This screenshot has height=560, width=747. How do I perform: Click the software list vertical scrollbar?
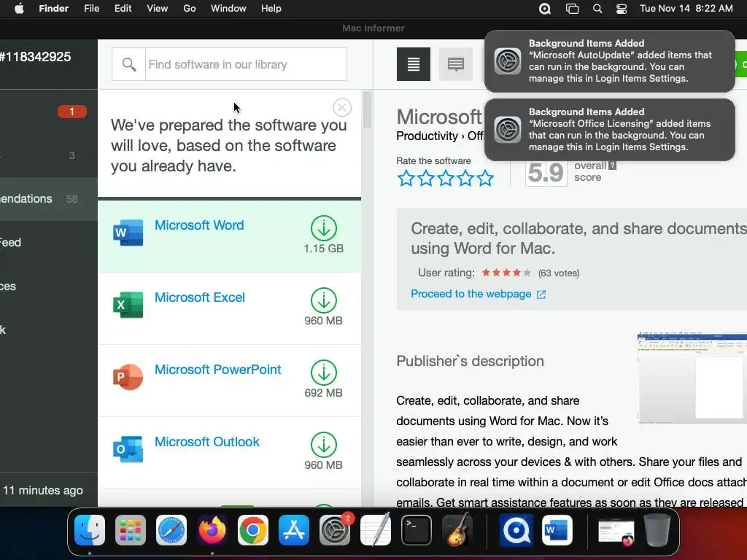point(367,111)
